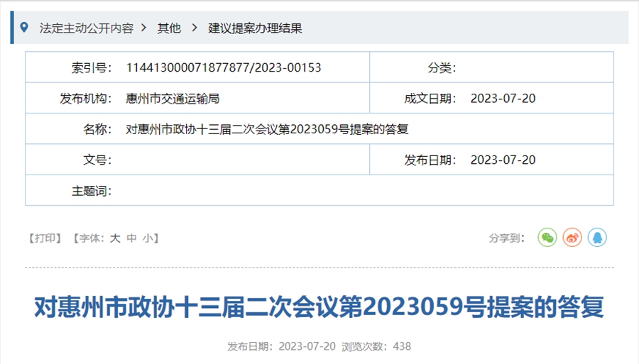
Task: Open 法定主动公开内容 breadcrumb link
Action: pyautogui.click(x=86, y=28)
